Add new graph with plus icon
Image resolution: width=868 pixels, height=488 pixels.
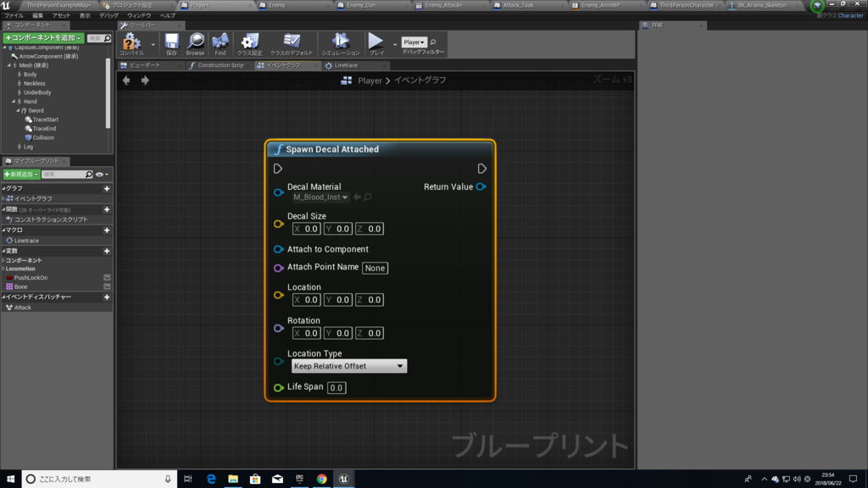[x=107, y=189]
